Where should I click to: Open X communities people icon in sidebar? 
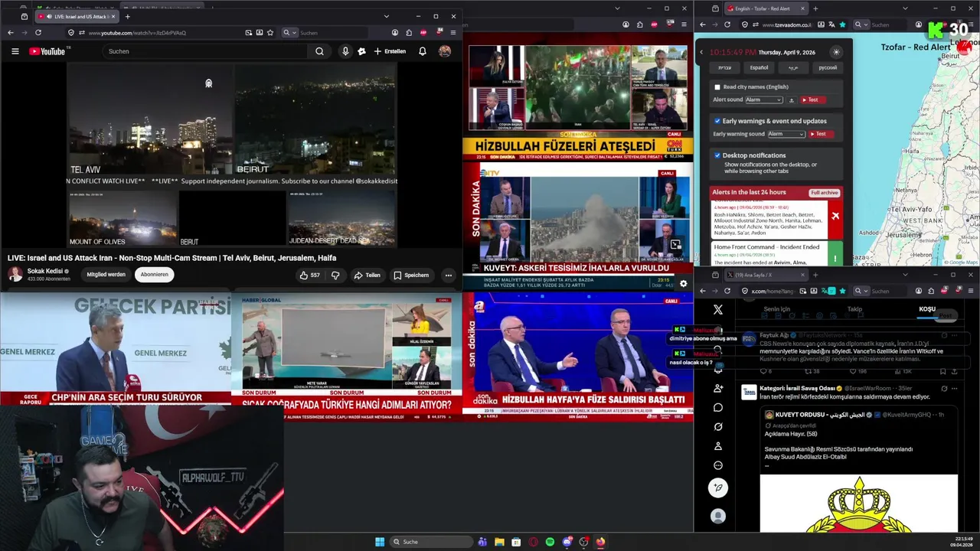click(717, 388)
